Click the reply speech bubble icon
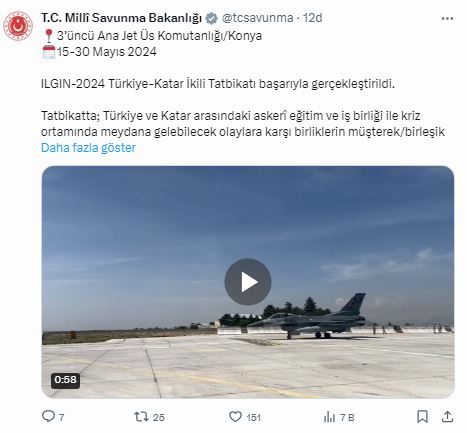Image resolution: width=467 pixels, height=433 pixels. point(48,416)
